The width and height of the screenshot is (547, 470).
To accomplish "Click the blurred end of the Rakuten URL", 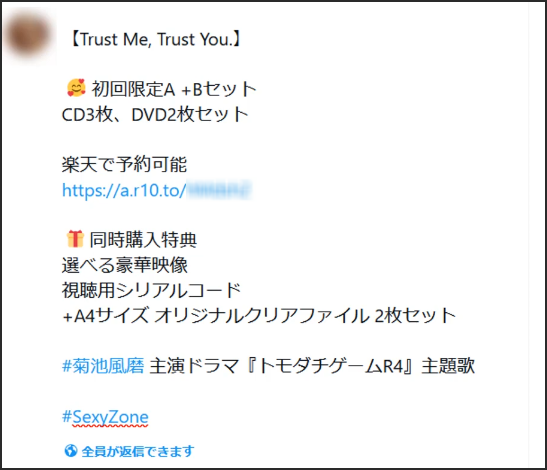I will coord(219,190).
